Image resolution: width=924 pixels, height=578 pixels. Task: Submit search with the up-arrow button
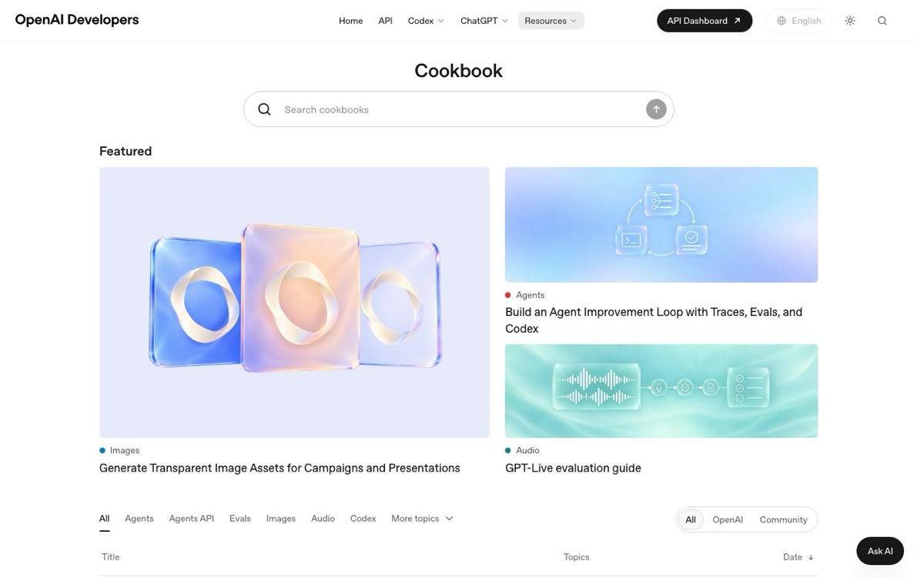tap(656, 109)
